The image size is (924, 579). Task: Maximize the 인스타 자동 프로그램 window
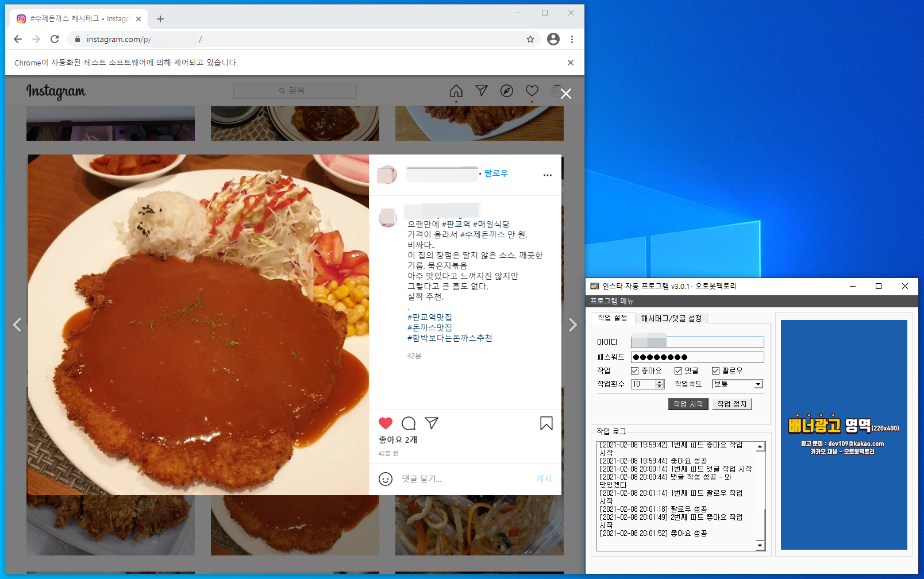click(879, 286)
